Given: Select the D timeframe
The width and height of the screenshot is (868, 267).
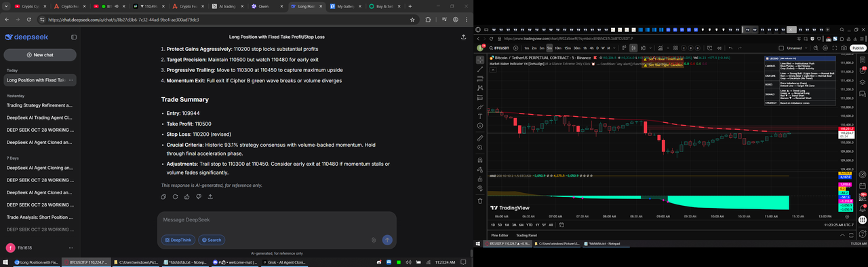Looking at the screenshot, I should tap(597, 48).
